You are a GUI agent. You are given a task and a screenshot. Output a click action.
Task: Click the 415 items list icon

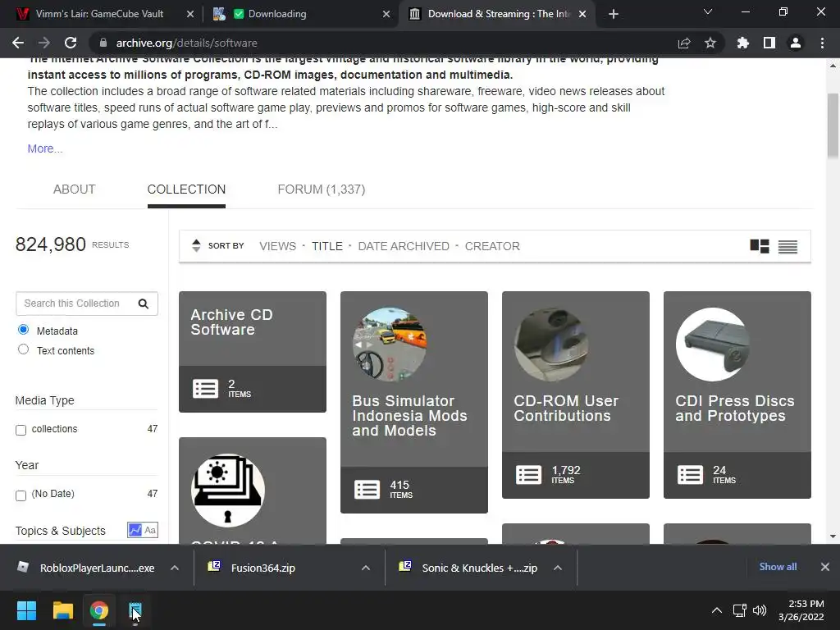click(x=367, y=489)
